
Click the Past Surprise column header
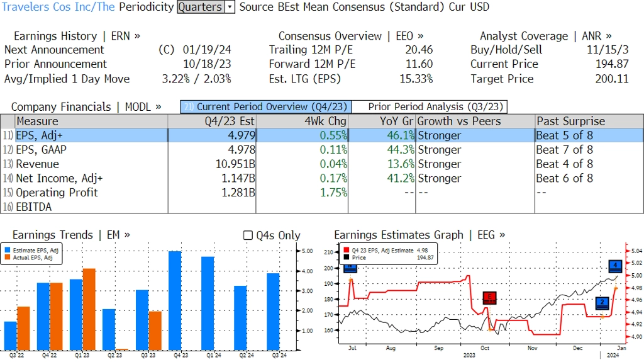[589, 122]
